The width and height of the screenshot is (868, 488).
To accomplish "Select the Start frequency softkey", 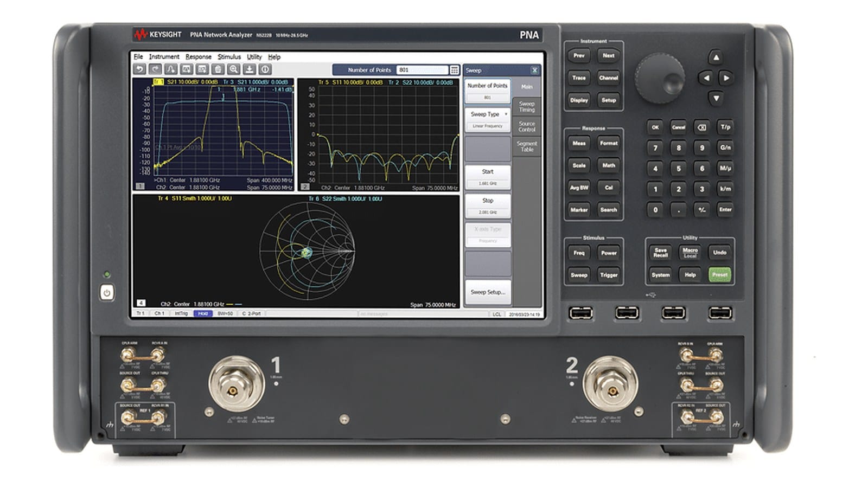I will [488, 177].
